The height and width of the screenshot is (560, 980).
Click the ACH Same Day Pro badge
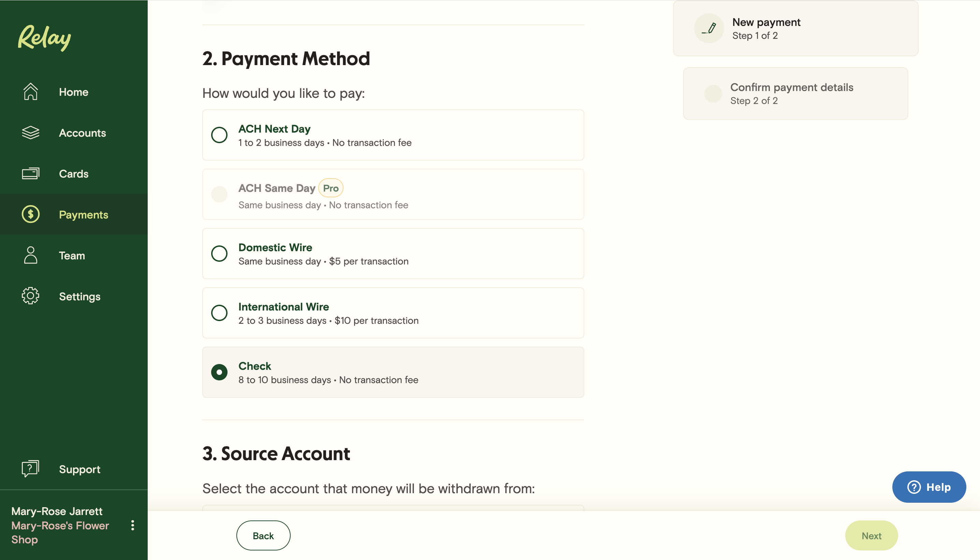pos(330,188)
